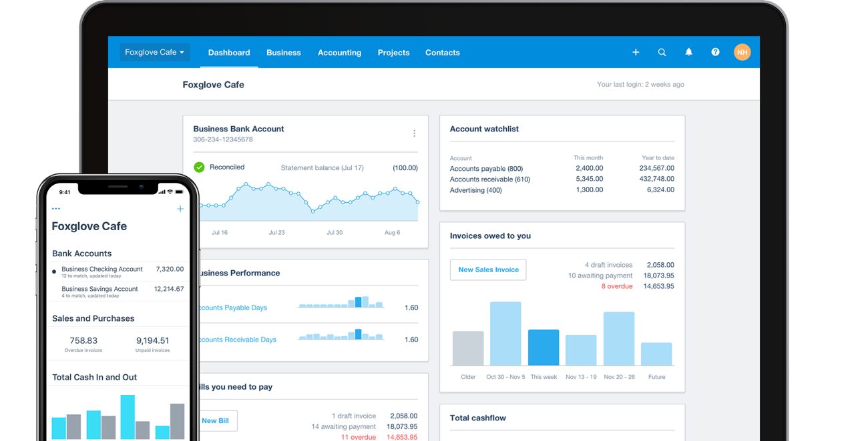Open the Accounts Payable Days link
868x441 pixels.
pyautogui.click(x=234, y=308)
